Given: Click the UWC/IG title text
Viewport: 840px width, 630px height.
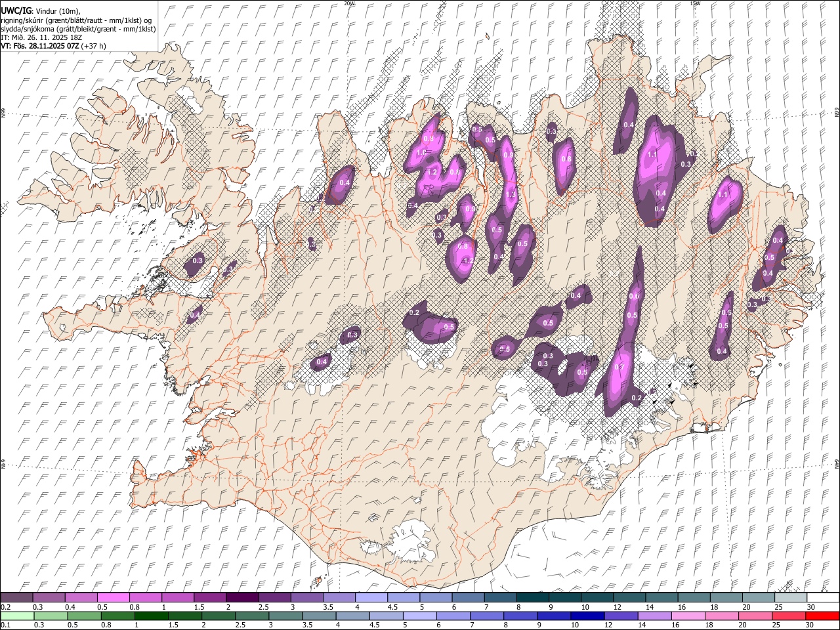Looking at the screenshot, I should [x=15, y=11].
